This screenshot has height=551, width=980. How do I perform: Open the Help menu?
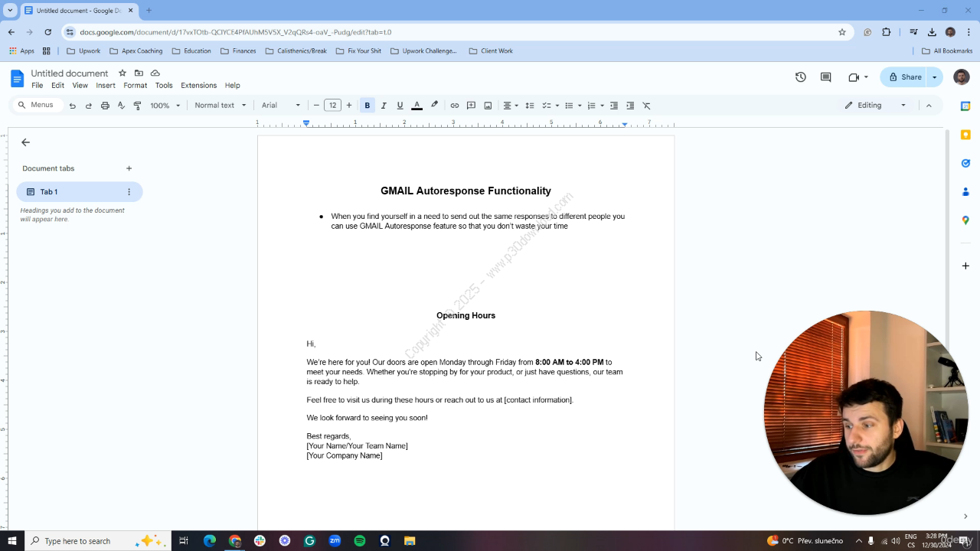point(233,86)
